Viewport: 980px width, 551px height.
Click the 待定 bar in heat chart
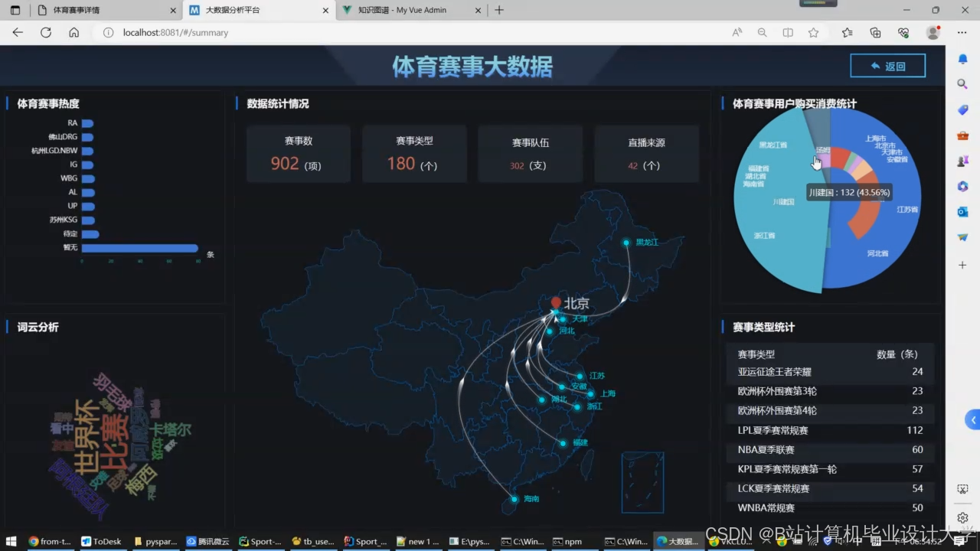[x=90, y=234]
